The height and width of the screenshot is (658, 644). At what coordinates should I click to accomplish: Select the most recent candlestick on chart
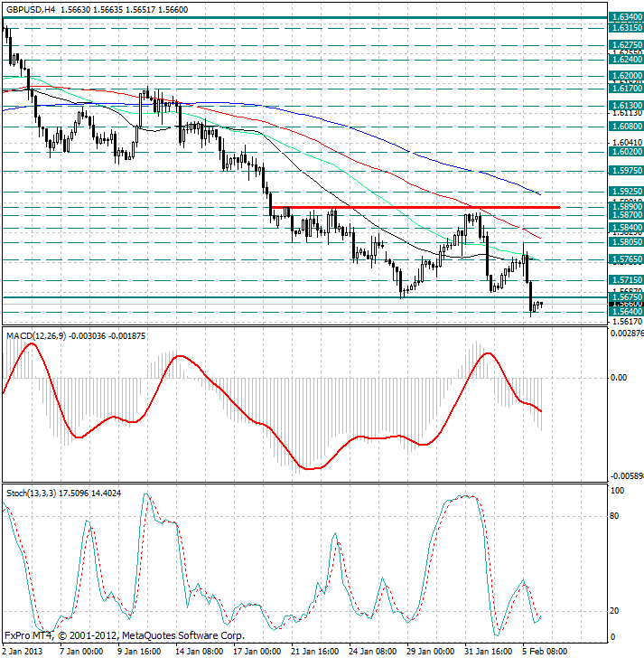click(x=540, y=304)
